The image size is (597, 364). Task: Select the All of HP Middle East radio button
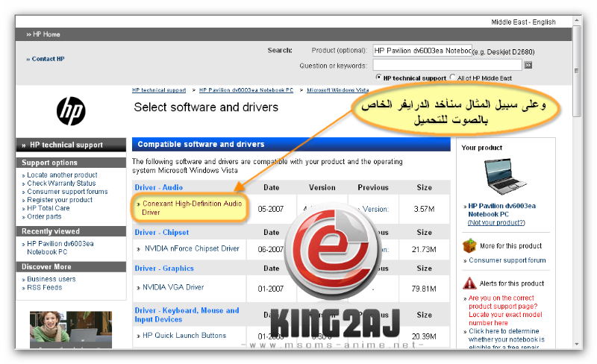point(453,77)
